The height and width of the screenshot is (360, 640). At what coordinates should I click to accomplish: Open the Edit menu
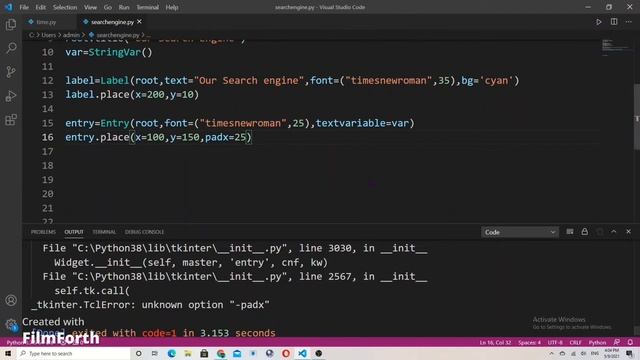click(40, 7)
